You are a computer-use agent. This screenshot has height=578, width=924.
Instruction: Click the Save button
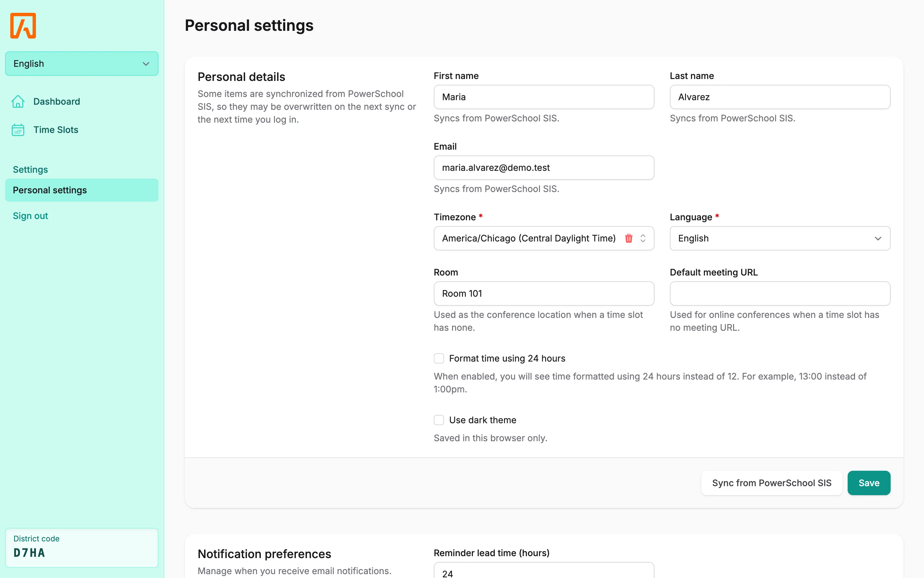(868, 483)
